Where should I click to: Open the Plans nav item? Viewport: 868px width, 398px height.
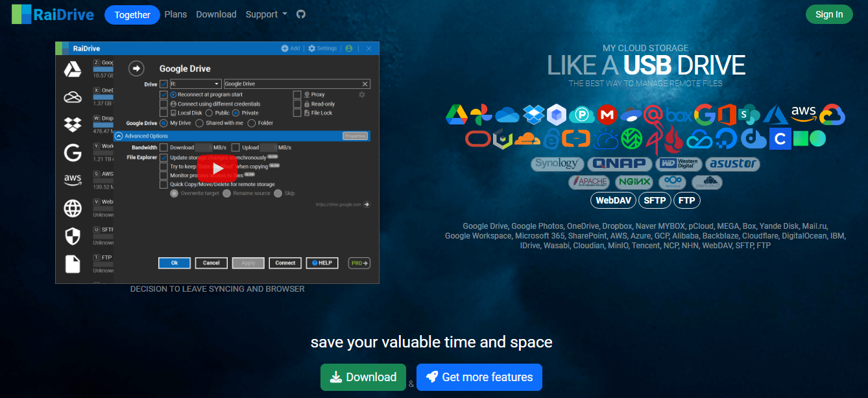pyautogui.click(x=176, y=14)
